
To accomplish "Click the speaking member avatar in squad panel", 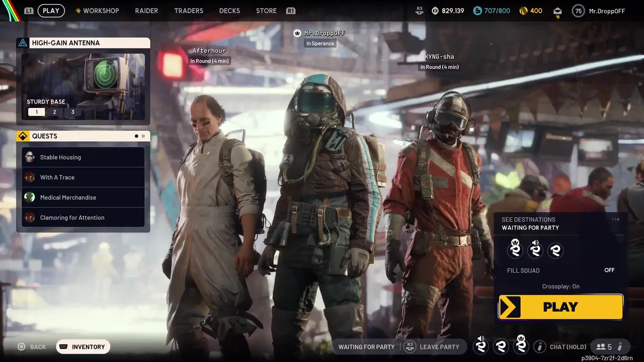I will tap(535, 249).
